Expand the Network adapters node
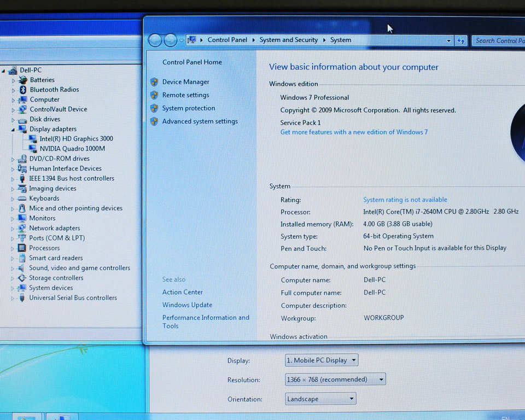The width and height of the screenshot is (525, 420). pos(13,229)
